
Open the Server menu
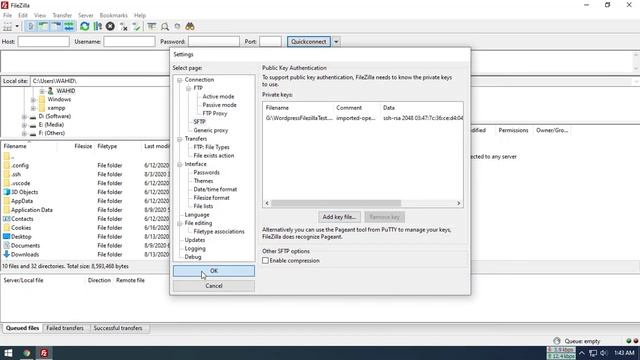(86, 16)
